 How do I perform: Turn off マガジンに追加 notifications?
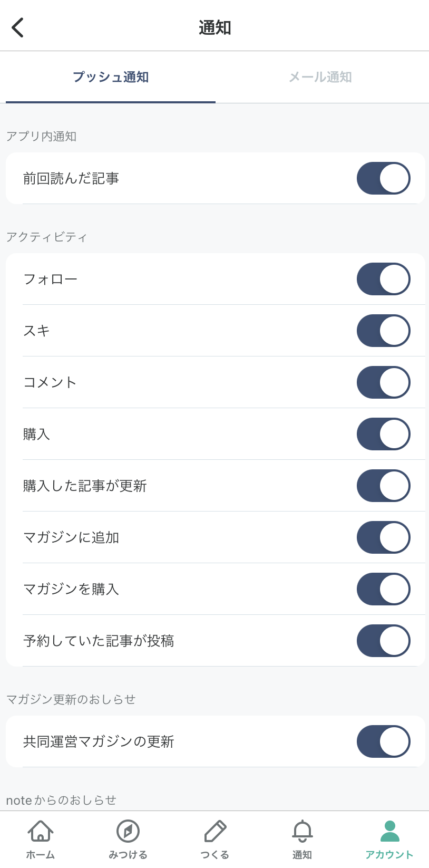pyautogui.click(x=383, y=537)
